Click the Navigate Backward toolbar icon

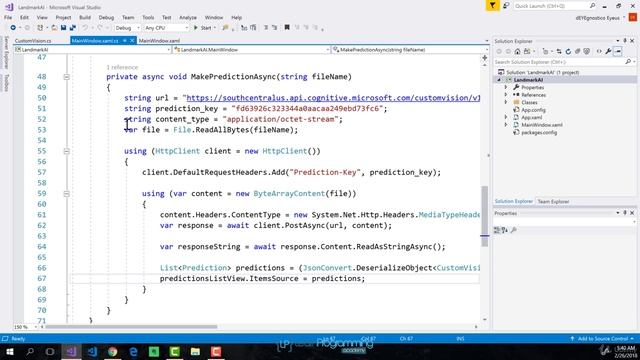13,28
